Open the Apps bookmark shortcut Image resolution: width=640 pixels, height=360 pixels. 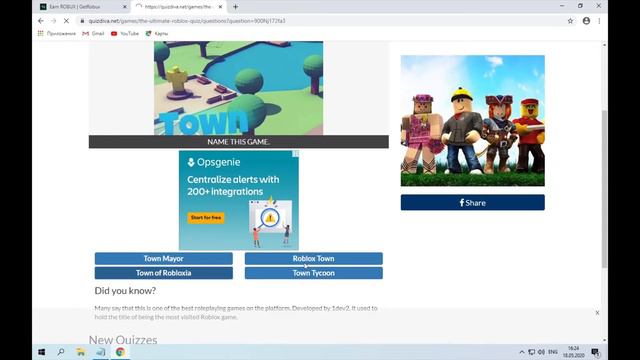coord(57,33)
